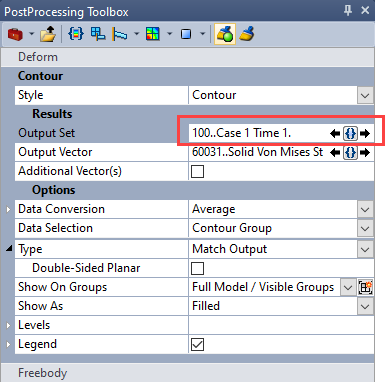The image size is (385, 382).
Task: Toggle the highlighted brush with green ball icon
Action: pos(225,34)
